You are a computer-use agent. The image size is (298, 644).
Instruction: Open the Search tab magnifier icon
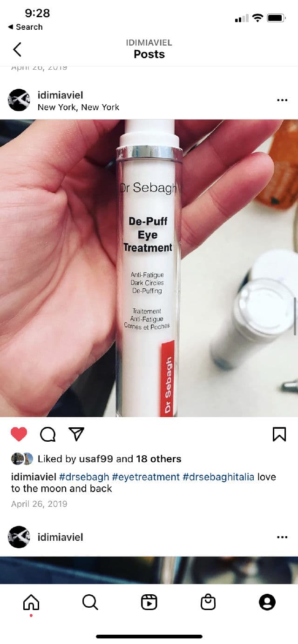pyautogui.click(x=90, y=603)
